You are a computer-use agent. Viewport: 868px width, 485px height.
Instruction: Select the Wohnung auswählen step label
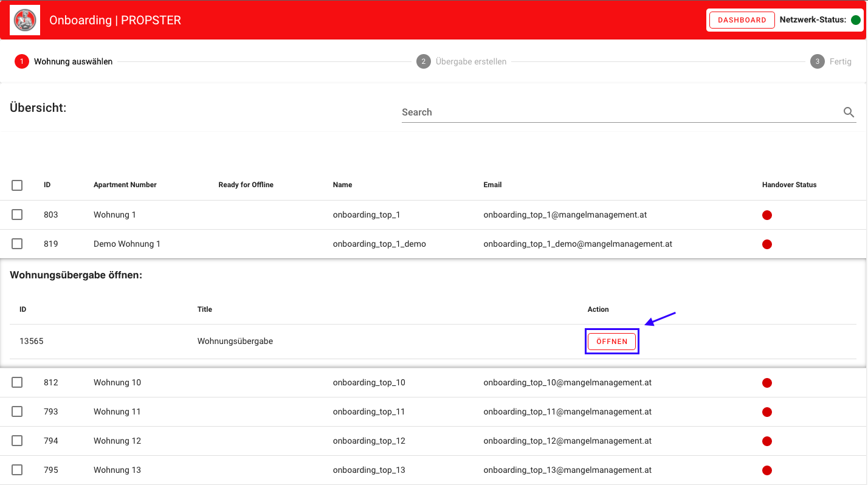tap(73, 61)
